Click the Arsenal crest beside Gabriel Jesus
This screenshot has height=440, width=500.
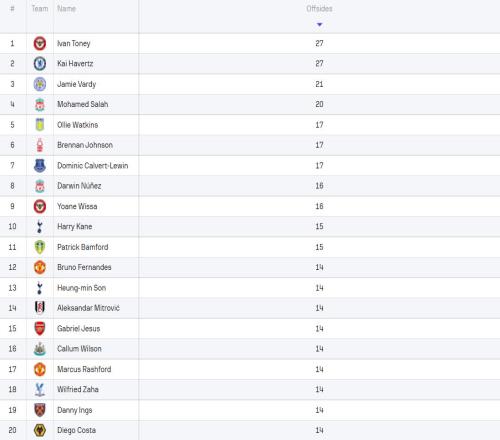40,328
